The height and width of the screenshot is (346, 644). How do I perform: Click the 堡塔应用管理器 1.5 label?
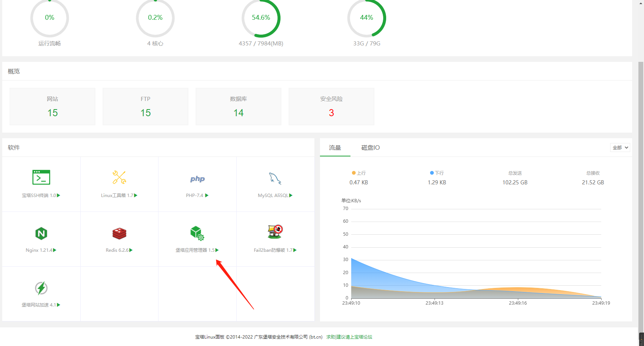click(195, 250)
